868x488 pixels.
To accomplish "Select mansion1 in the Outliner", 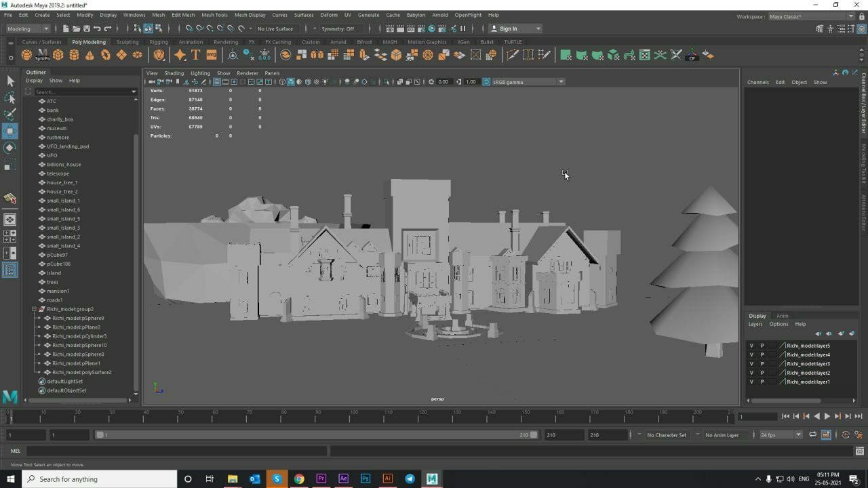I will [58, 291].
